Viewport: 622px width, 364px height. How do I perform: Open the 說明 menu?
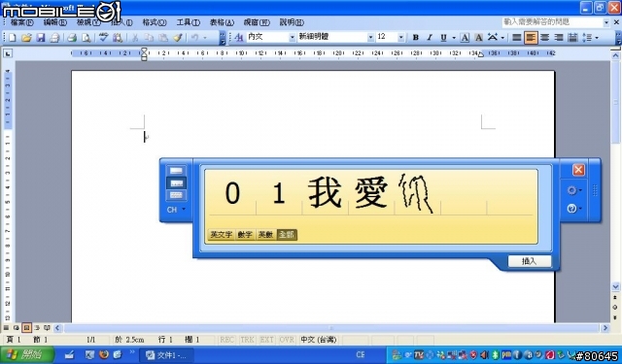click(292, 22)
